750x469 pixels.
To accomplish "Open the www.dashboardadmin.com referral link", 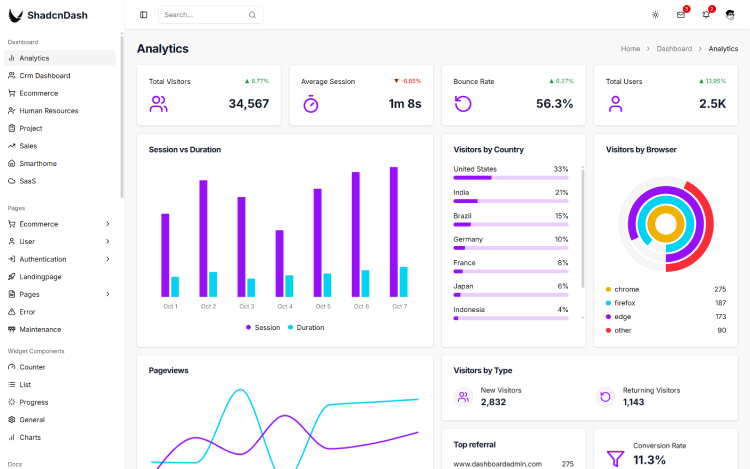I will tap(497, 464).
